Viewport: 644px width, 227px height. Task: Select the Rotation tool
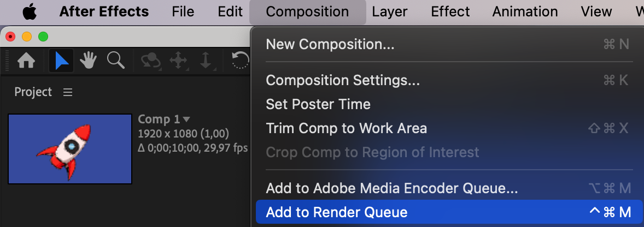241,61
